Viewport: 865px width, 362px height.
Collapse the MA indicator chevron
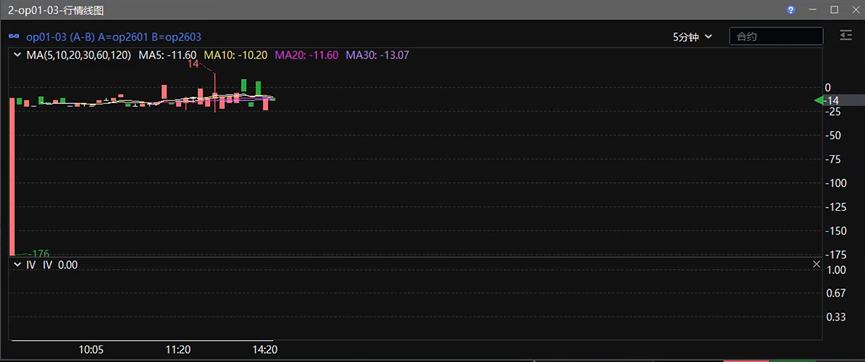17,55
